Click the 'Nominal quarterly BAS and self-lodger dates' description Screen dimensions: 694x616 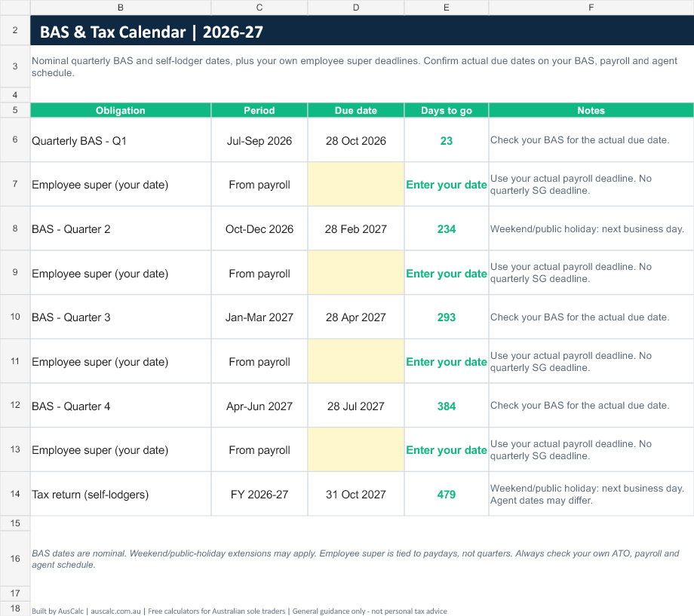pos(362,66)
